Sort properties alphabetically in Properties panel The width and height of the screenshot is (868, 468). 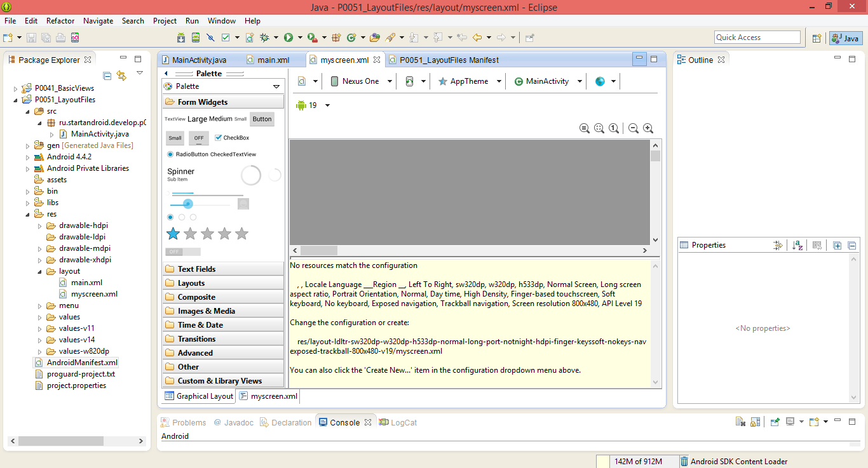click(x=797, y=245)
